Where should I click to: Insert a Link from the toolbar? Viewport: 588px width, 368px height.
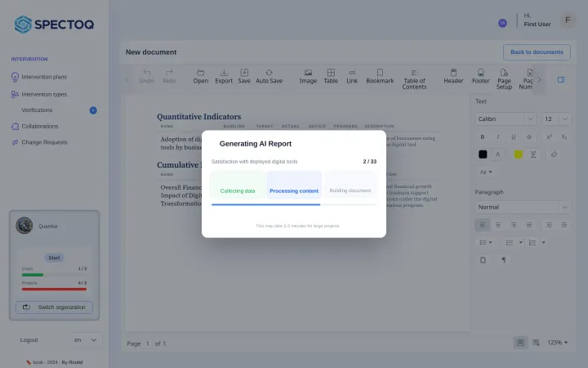[352, 76]
